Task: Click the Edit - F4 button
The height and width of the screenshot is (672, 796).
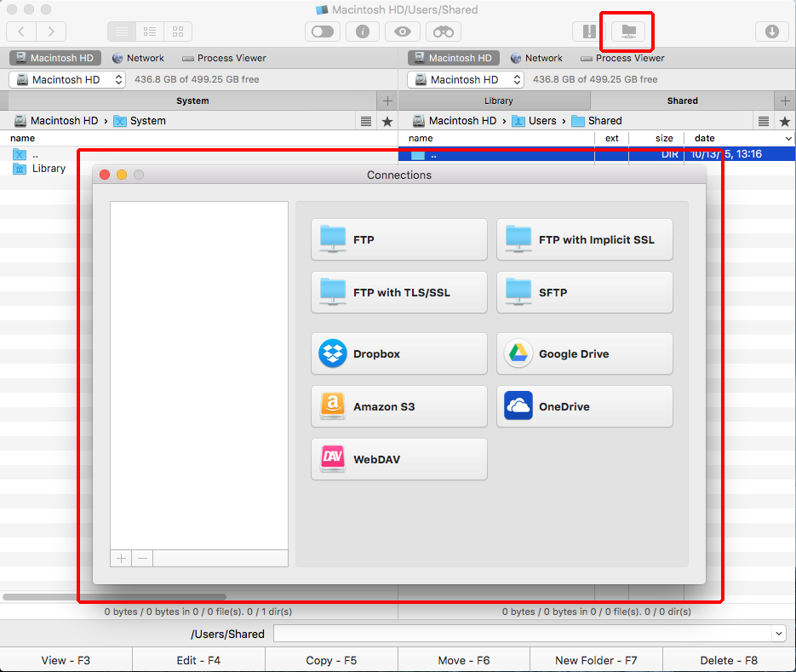Action: (198, 660)
